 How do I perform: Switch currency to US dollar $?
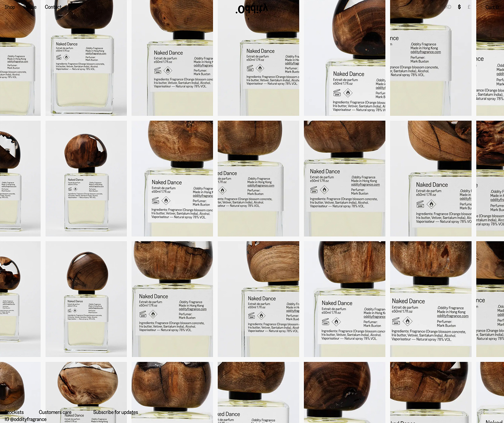click(459, 7)
